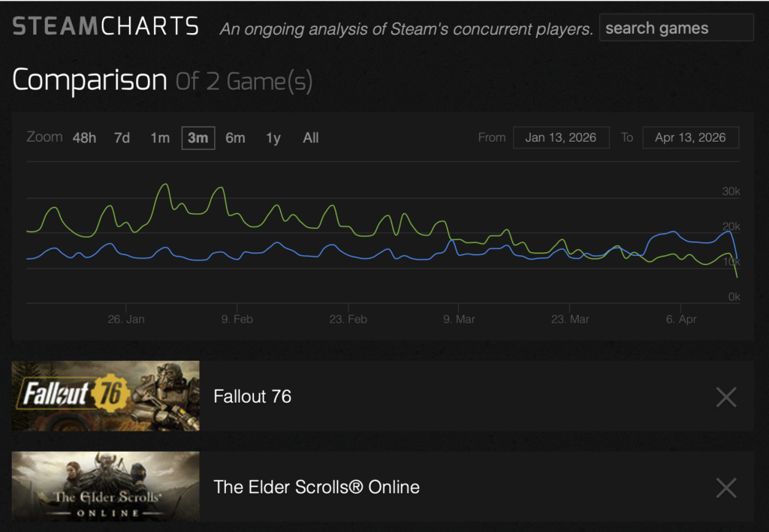Remove The Elder Scrolls Online from comparison
Image resolution: width=769 pixels, height=532 pixels.
(725, 488)
